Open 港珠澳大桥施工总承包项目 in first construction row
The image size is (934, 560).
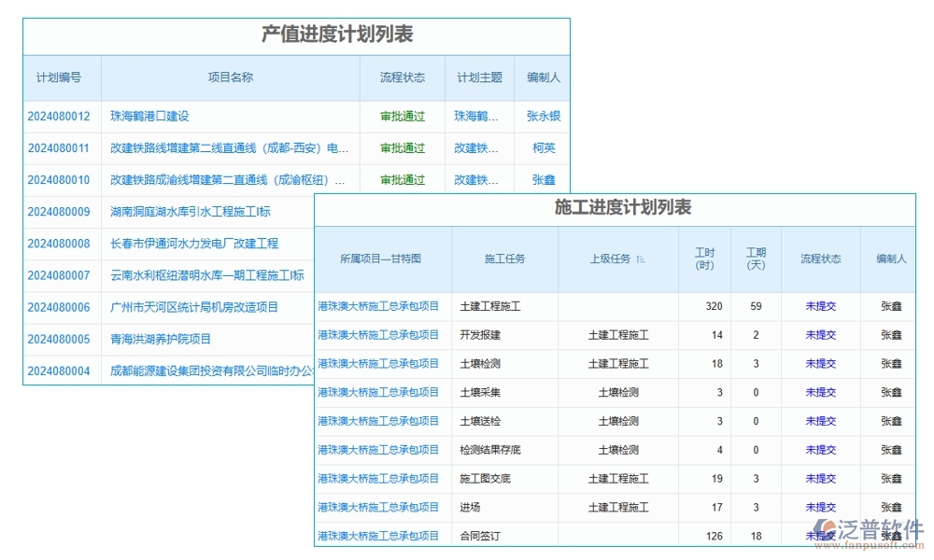point(378,307)
